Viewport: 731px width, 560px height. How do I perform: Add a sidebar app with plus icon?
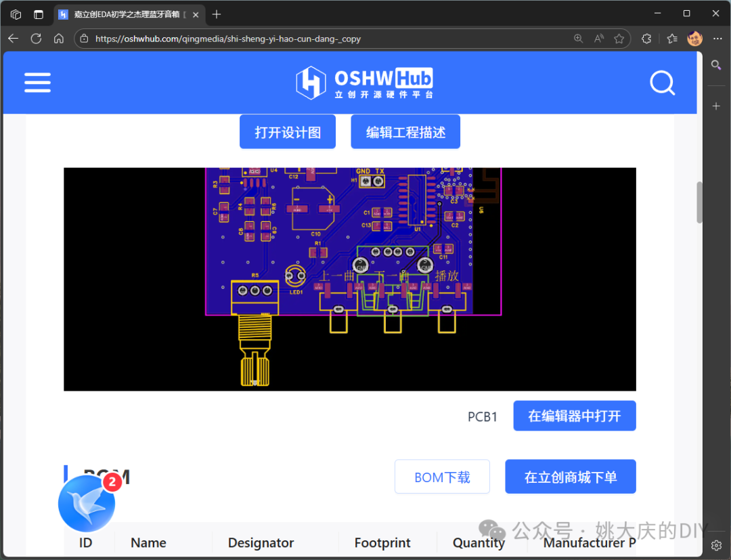(716, 106)
